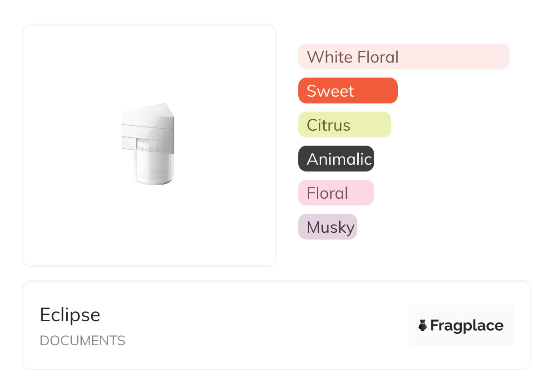
Task: Click the Fragplace wordmark text
Action: [x=467, y=325]
